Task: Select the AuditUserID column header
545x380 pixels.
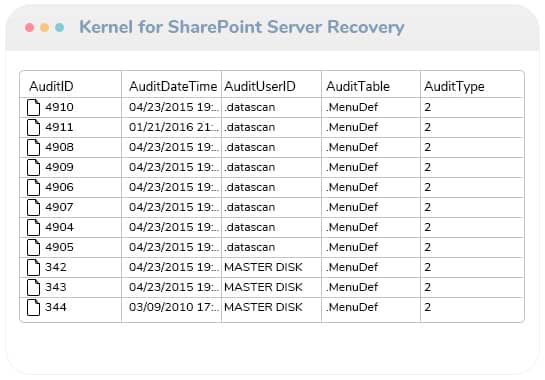Action: click(260, 86)
